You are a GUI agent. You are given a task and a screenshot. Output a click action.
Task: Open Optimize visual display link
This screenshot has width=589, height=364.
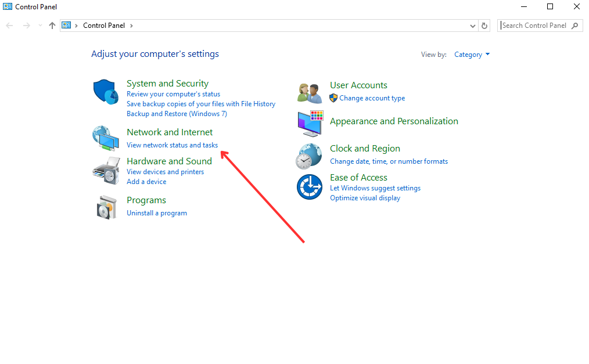365,198
